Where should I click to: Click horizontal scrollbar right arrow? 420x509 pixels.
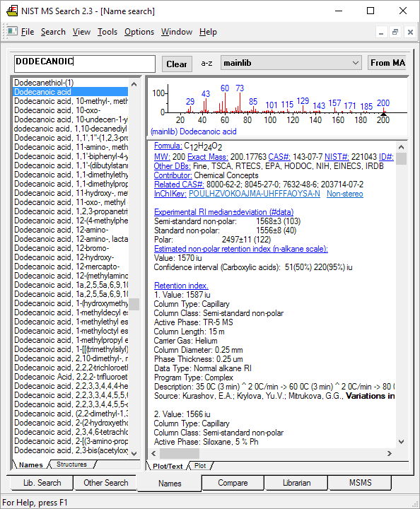pos(390,453)
